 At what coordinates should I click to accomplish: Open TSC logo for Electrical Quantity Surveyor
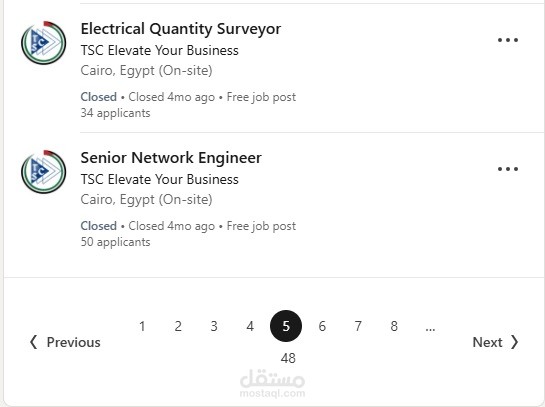click(x=43, y=43)
